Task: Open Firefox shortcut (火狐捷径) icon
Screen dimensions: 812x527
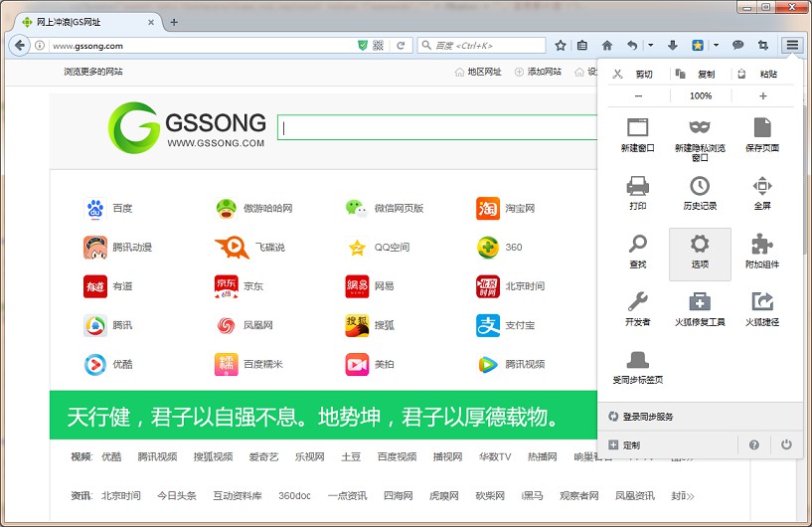Action: [761, 309]
